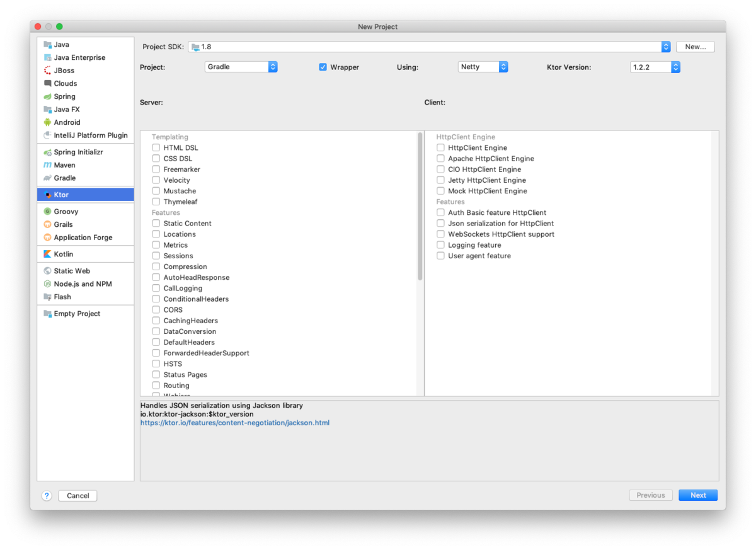Check the Static Content feature

[x=156, y=224]
